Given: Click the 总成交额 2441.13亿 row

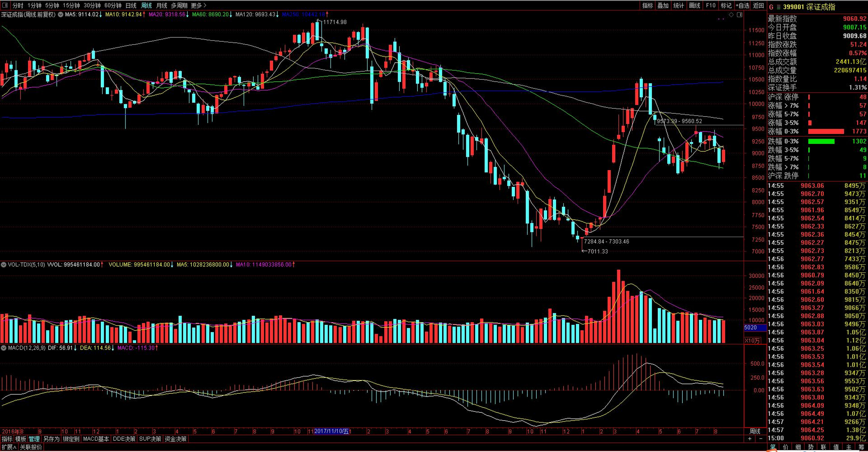Looking at the screenshot, I should pyautogui.click(x=817, y=62).
